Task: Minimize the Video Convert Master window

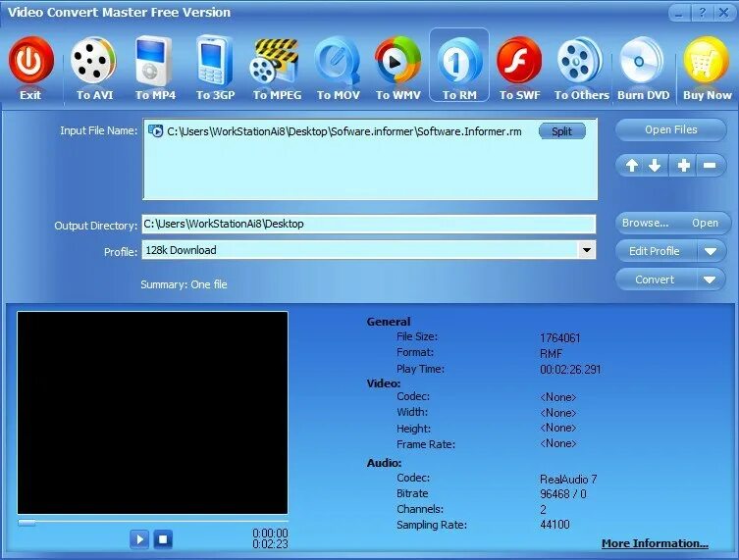Action: pyautogui.click(x=679, y=13)
